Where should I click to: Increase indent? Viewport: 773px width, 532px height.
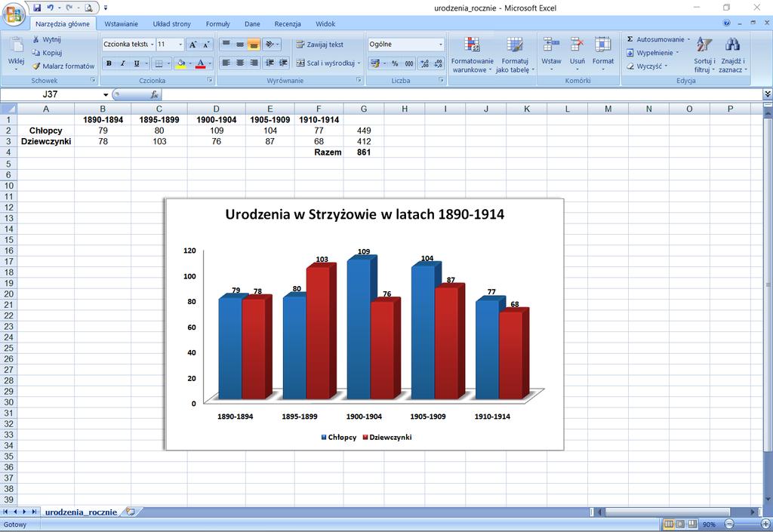tap(284, 63)
